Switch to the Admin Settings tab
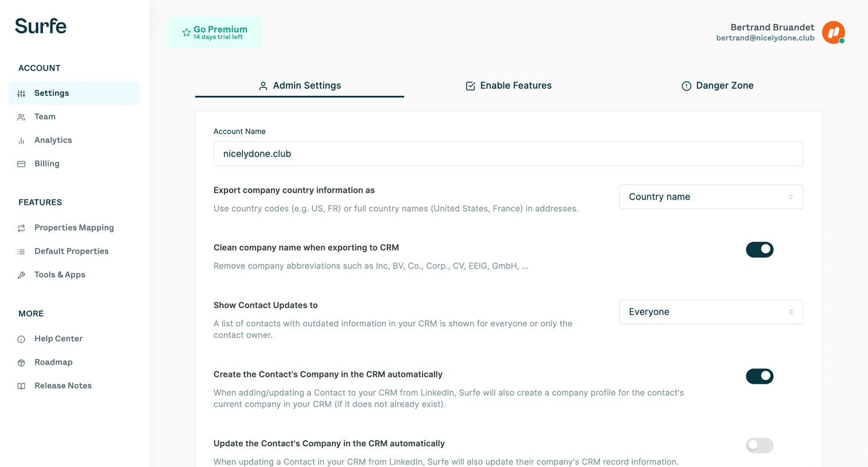The image size is (868, 467). click(x=300, y=85)
